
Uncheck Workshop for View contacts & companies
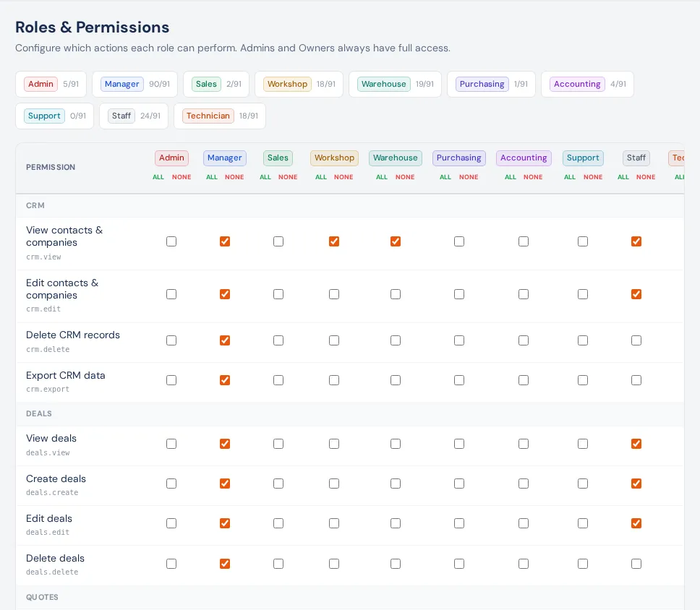pyautogui.click(x=334, y=241)
